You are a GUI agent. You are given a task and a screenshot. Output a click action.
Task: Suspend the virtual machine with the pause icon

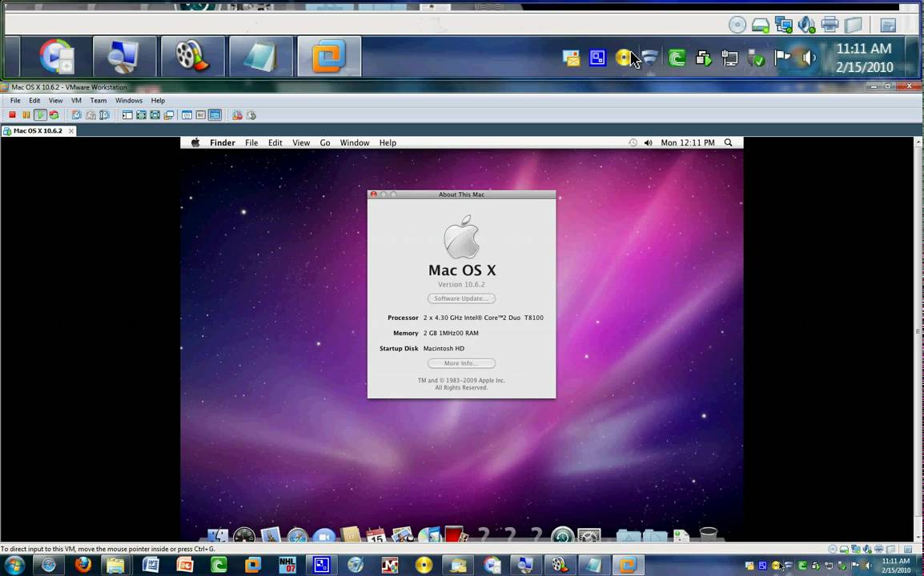[x=26, y=115]
